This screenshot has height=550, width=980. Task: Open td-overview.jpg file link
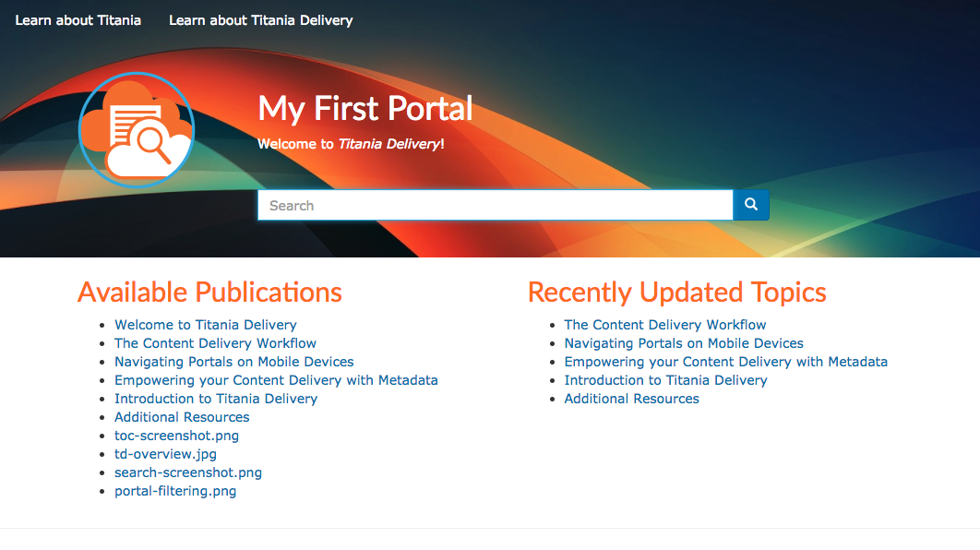[x=165, y=454]
